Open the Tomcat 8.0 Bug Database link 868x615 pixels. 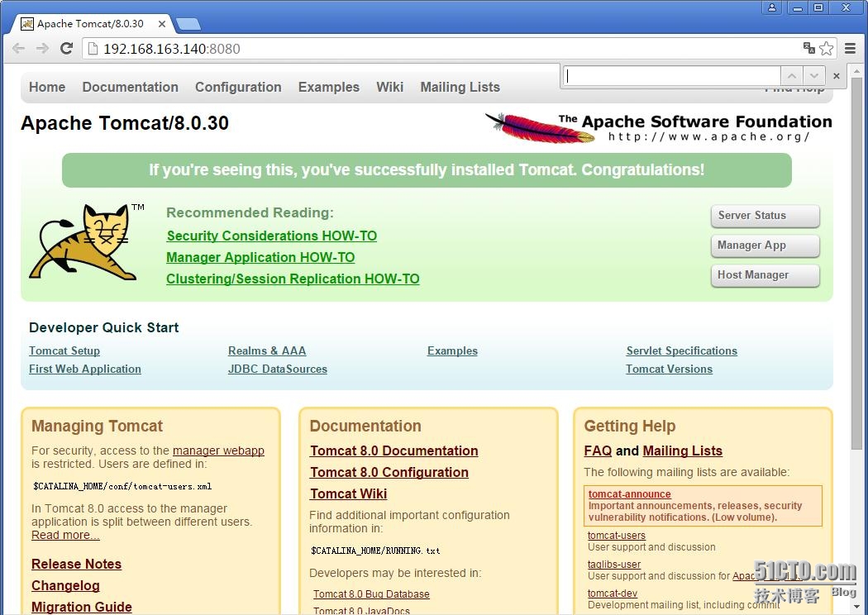pos(371,594)
